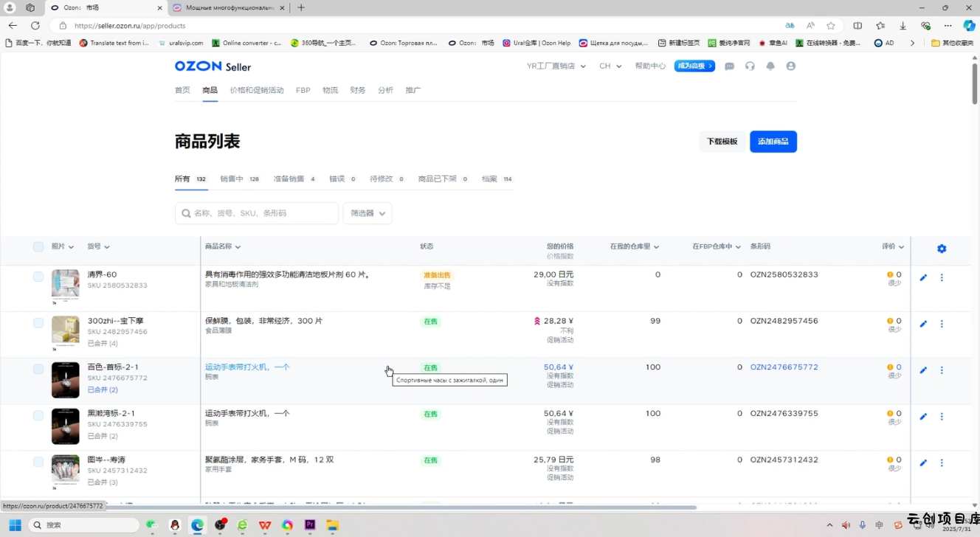The width and height of the screenshot is (980, 537).
Task: Select the checkbox for 百色-首标-2-1 product
Action: [x=38, y=369]
